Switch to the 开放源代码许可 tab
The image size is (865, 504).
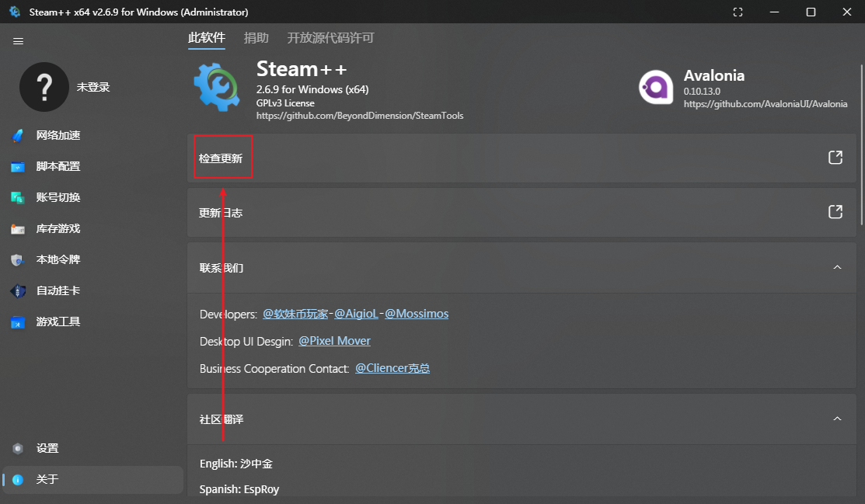(x=330, y=38)
